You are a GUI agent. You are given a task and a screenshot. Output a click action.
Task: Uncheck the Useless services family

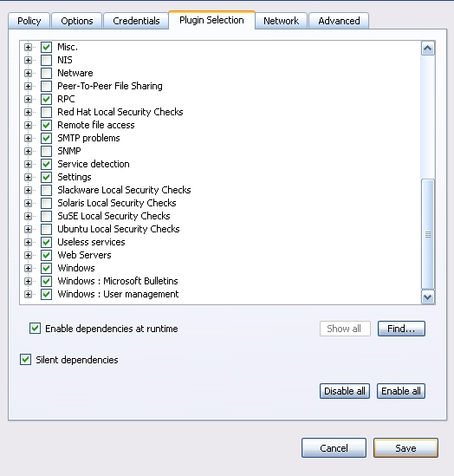(x=47, y=242)
